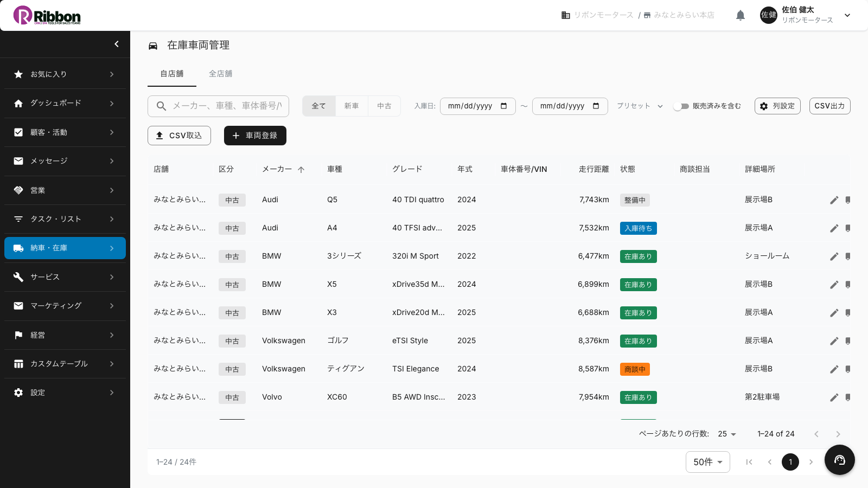Click the 車両登録 button

point(255,136)
